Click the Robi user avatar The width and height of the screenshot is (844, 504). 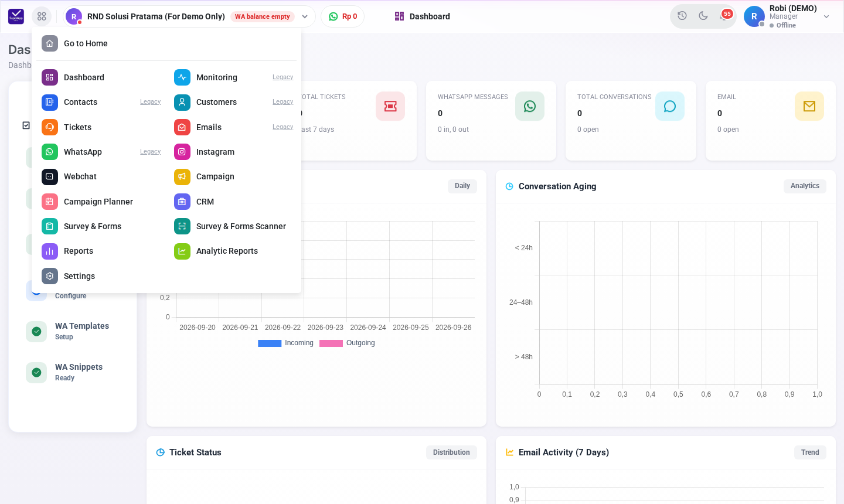(x=754, y=16)
